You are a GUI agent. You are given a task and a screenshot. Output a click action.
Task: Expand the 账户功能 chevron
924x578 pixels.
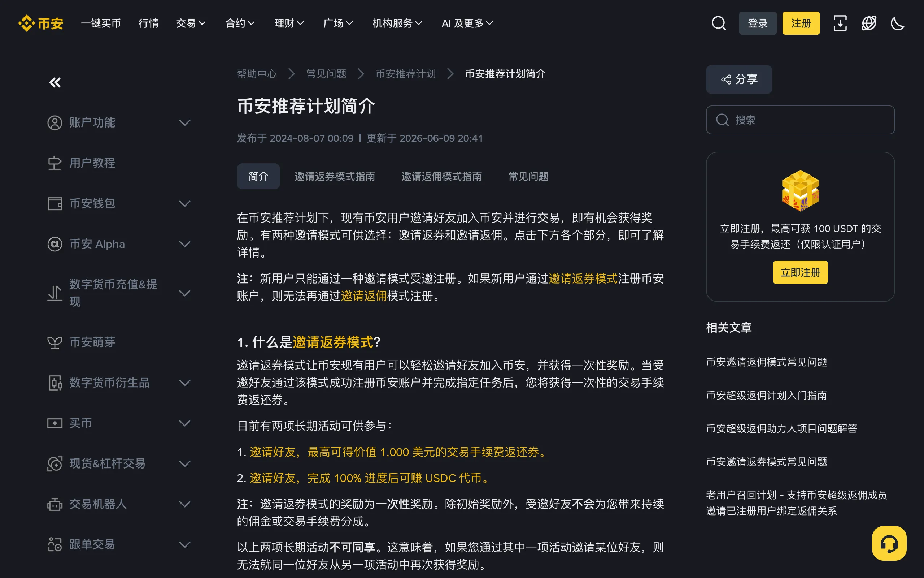point(185,123)
